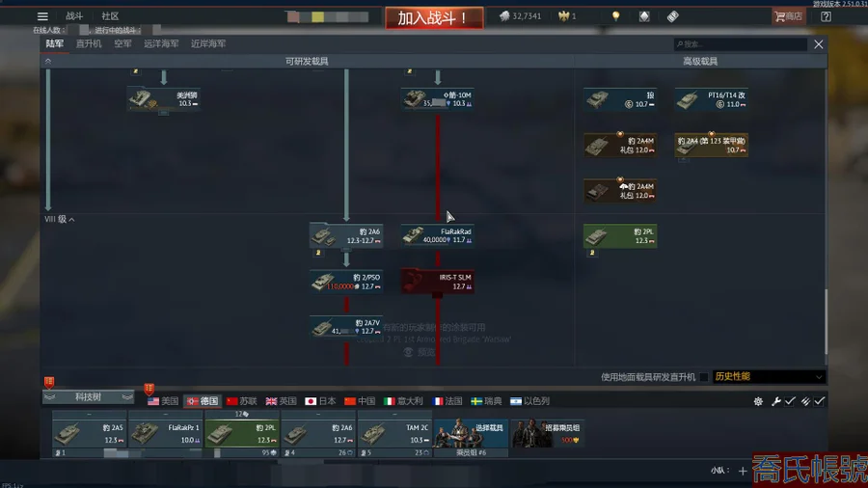Click the ticket icon in top bar
The height and width of the screenshot is (488, 868).
pyautogui.click(x=672, y=16)
